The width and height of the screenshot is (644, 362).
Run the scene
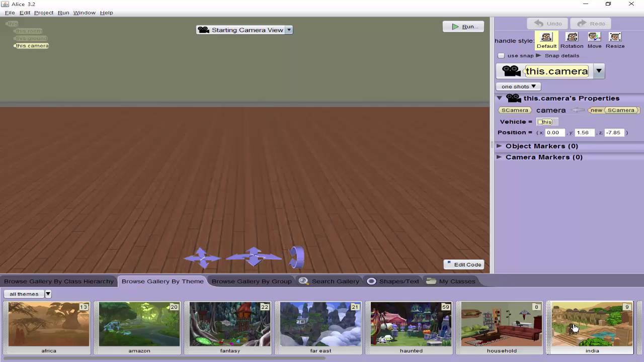coord(463,27)
